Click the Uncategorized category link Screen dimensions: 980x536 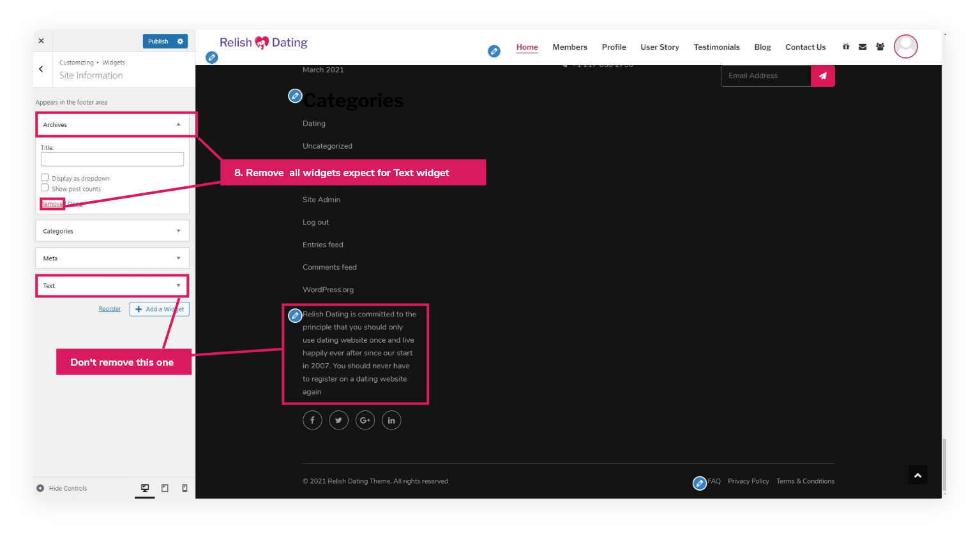[328, 145]
